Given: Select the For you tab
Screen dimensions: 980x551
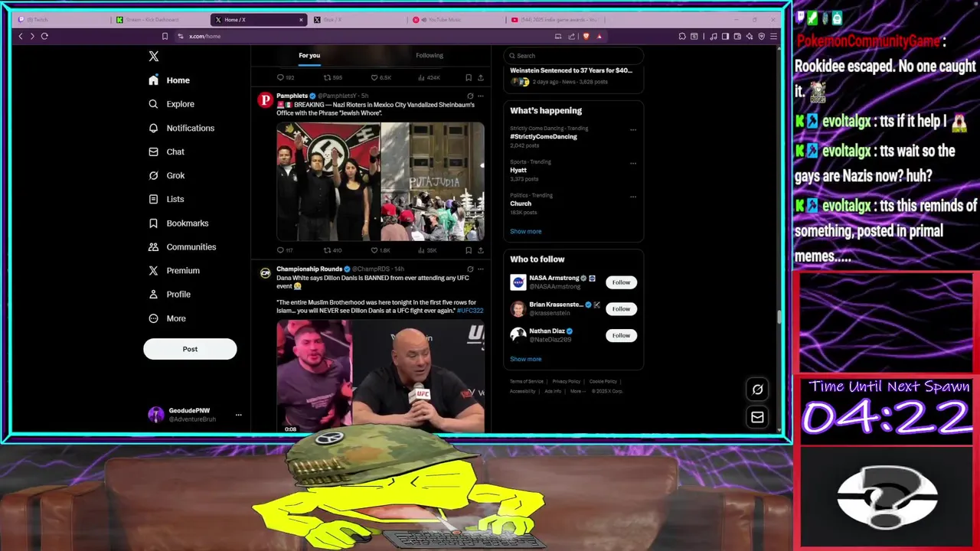Looking at the screenshot, I should tap(309, 55).
